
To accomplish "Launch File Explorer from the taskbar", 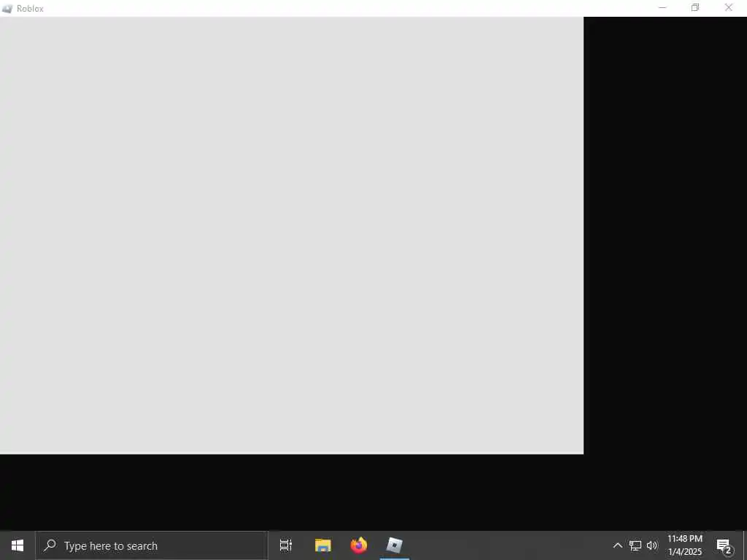I will click(x=322, y=545).
